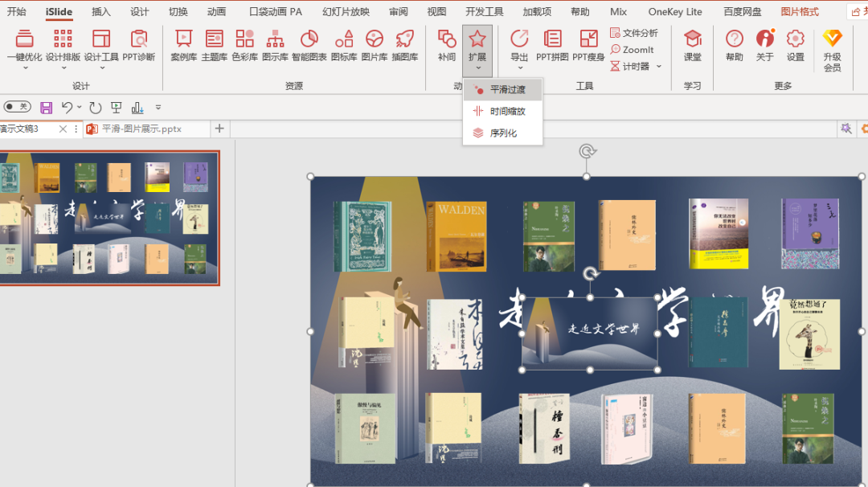The height and width of the screenshot is (487, 868).
Task: Open the 演示文稿3 tab options menu
Action: point(76,129)
